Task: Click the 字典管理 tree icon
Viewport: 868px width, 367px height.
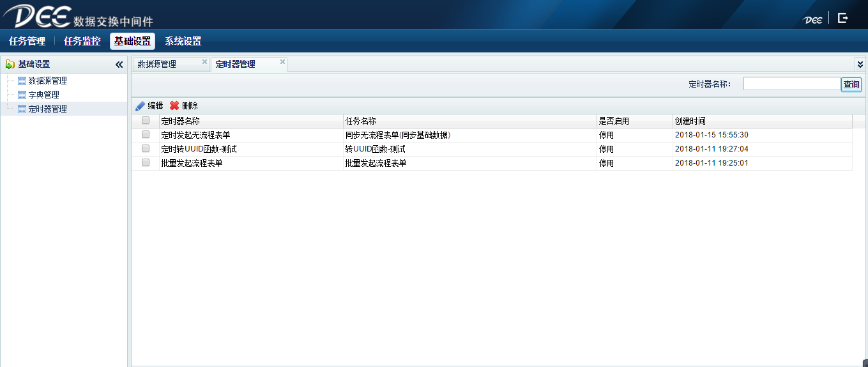Action: pos(22,95)
